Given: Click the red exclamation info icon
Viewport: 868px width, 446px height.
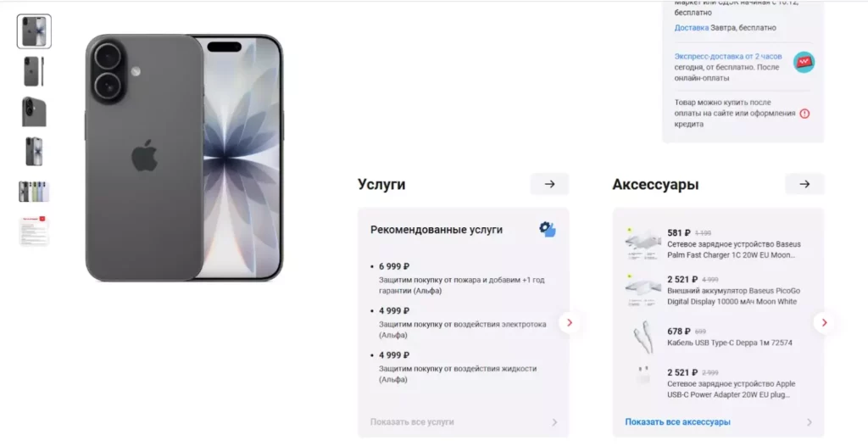Looking at the screenshot, I should coord(804,114).
